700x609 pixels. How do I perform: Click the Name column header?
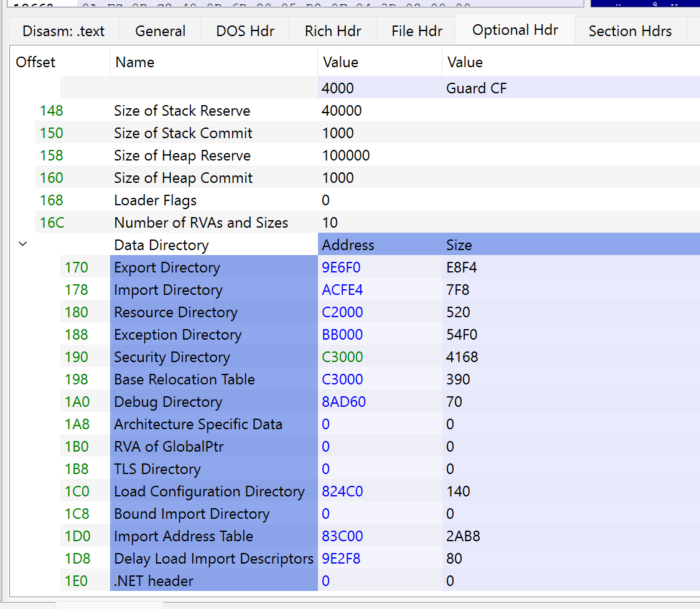[x=135, y=62]
